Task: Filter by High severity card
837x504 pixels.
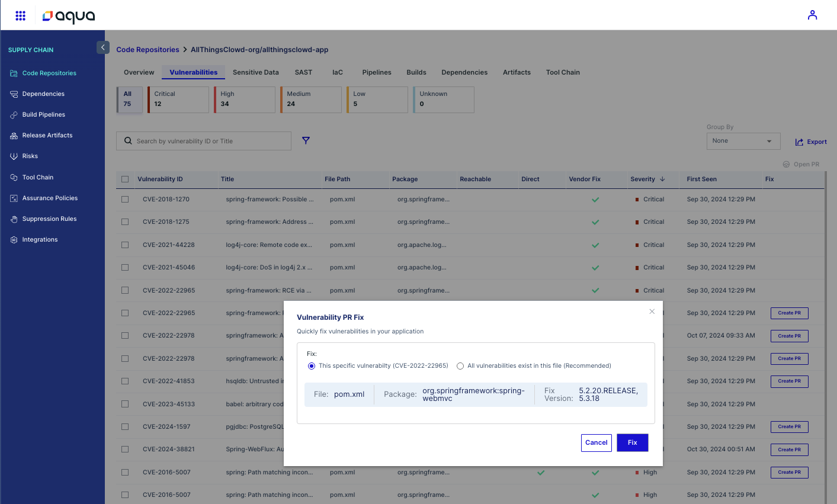Action: click(x=245, y=99)
